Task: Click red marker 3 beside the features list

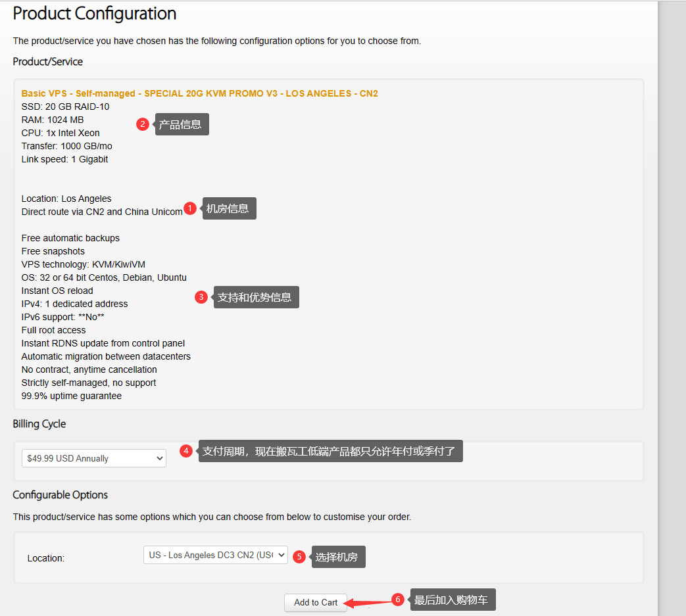Action: click(x=201, y=297)
